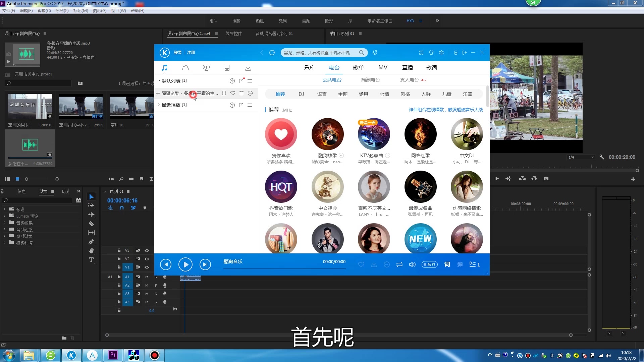Viewport: 644px width, 362px height.
Task: Enable voice-over record on track A3
Action: (165, 294)
